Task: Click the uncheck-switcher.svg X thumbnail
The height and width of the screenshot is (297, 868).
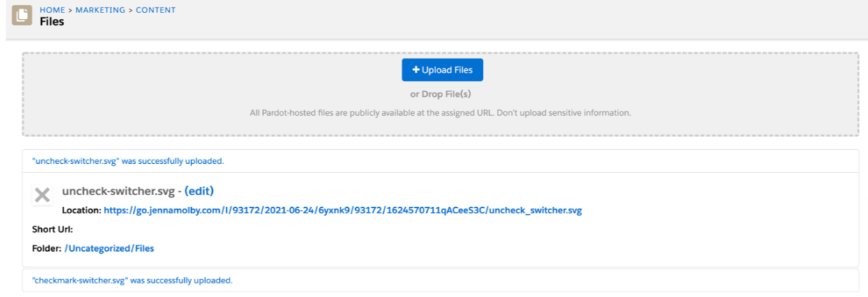Action: 43,195
